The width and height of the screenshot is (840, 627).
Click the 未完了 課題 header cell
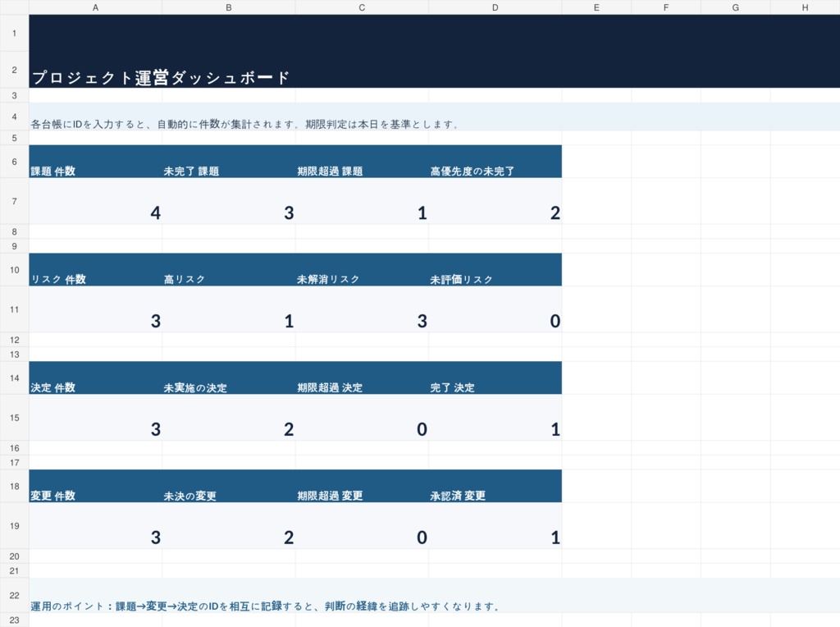(x=229, y=162)
